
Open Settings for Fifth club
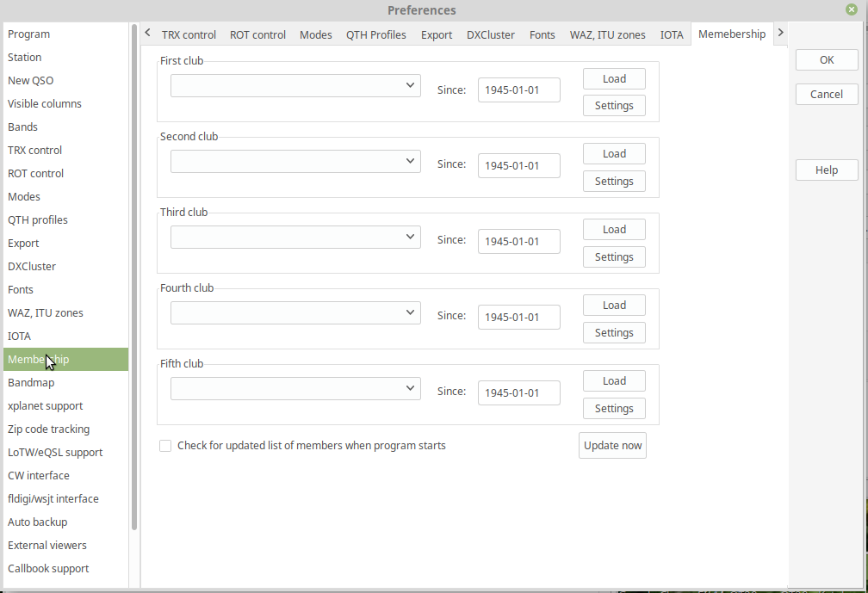tap(614, 408)
